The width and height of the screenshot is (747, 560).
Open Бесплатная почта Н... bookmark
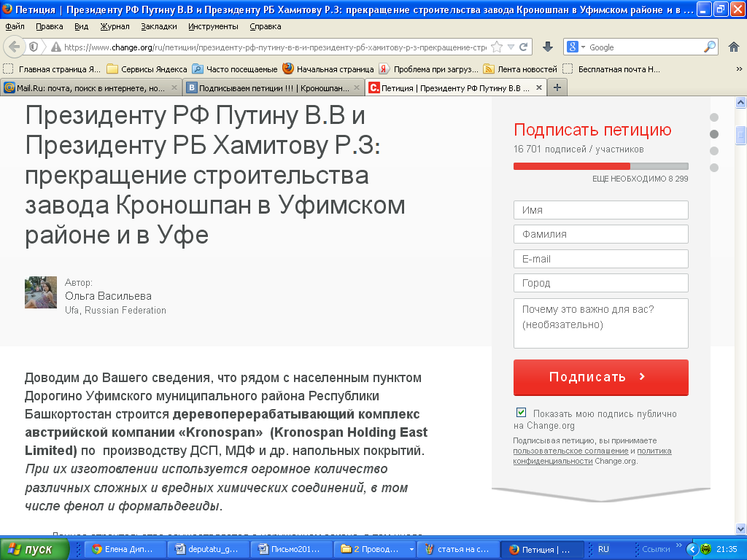point(612,69)
